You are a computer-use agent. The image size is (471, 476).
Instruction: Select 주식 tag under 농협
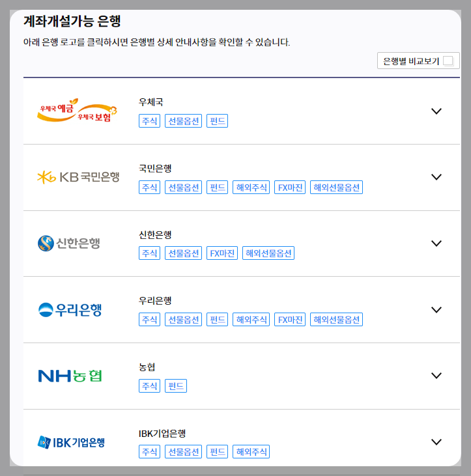point(149,386)
